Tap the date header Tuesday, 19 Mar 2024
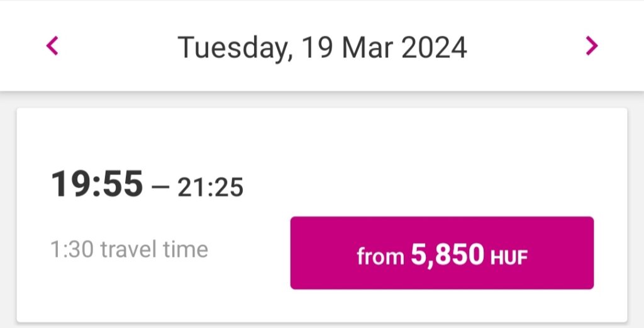The width and height of the screenshot is (644, 328). [x=322, y=48]
